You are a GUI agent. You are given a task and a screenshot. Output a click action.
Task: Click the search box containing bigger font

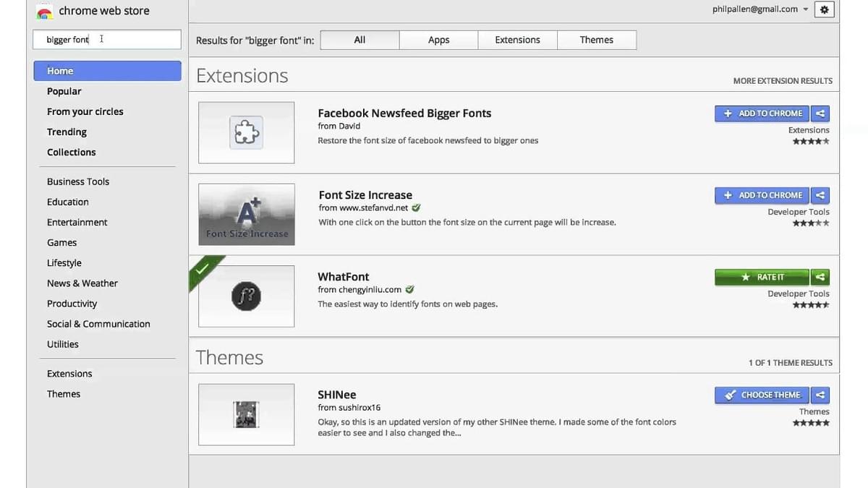(107, 40)
